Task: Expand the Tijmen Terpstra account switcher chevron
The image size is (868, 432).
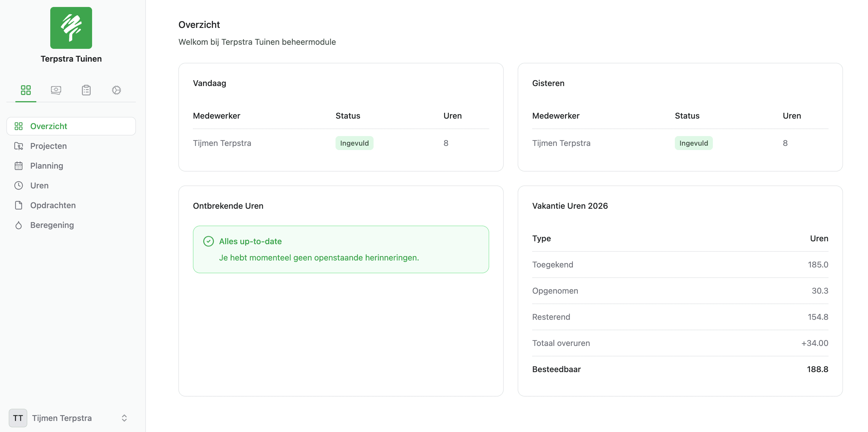Action: [x=124, y=418]
